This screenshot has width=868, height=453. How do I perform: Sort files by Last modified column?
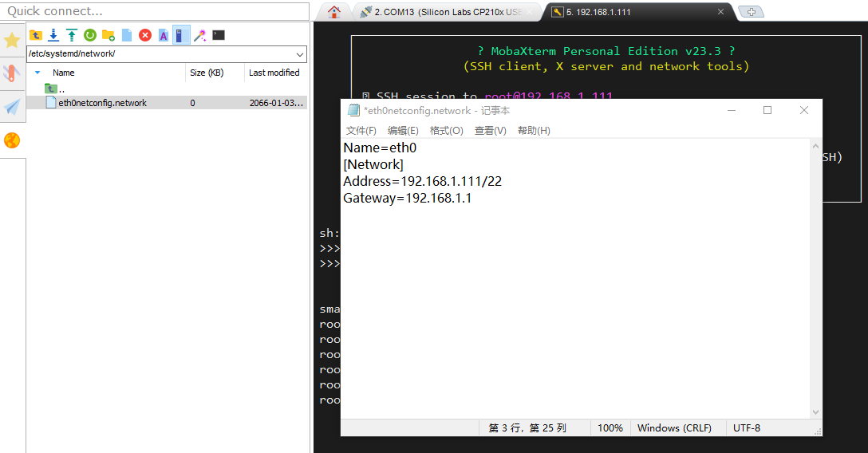[274, 73]
